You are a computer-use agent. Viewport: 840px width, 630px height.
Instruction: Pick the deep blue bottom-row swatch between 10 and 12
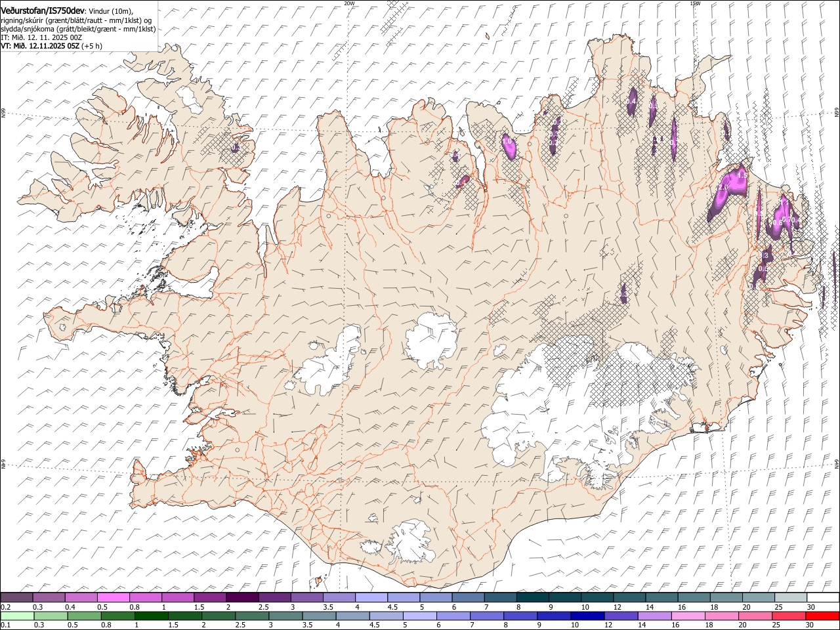(587, 616)
